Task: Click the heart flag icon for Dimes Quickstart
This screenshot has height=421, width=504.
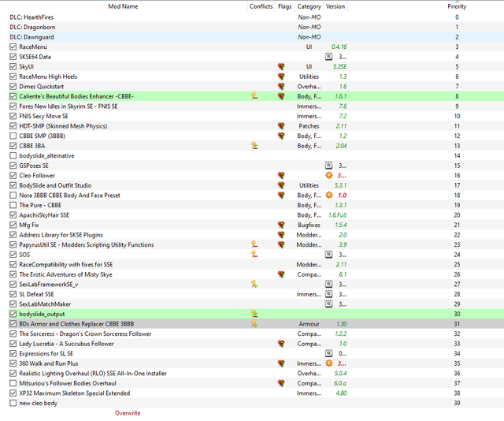Action: coord(281,86)
